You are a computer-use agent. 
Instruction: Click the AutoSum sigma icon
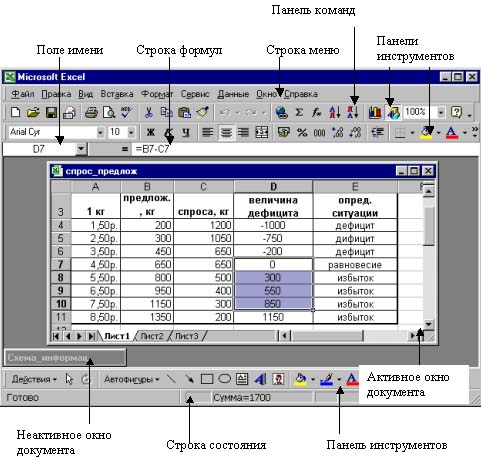tap(299, 112)
